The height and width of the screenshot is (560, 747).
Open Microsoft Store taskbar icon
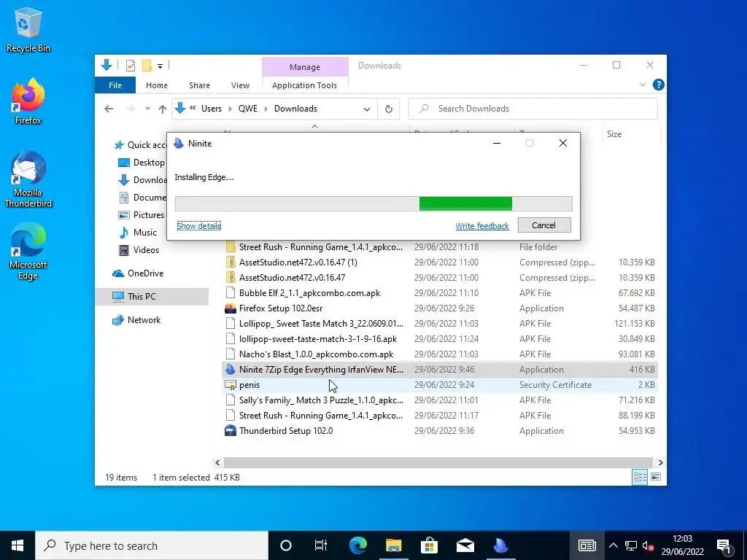pyautogui.click(x=429, y=545)
